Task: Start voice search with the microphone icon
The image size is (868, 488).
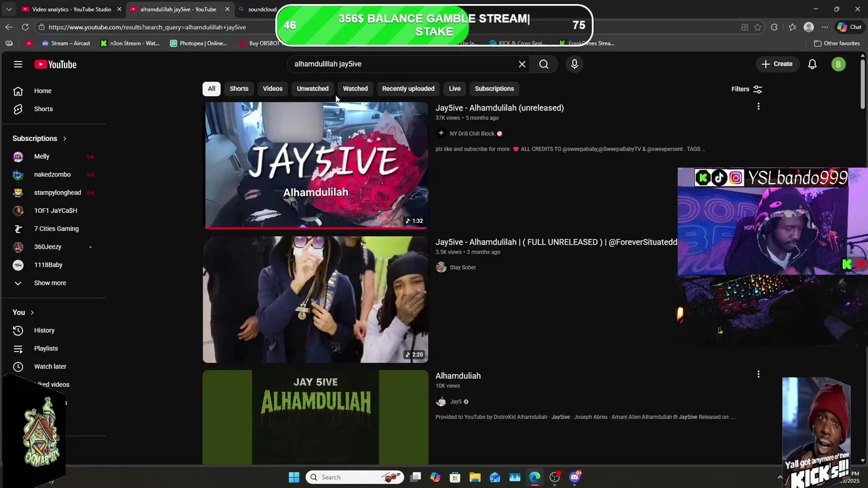Action: coord(574,64)
